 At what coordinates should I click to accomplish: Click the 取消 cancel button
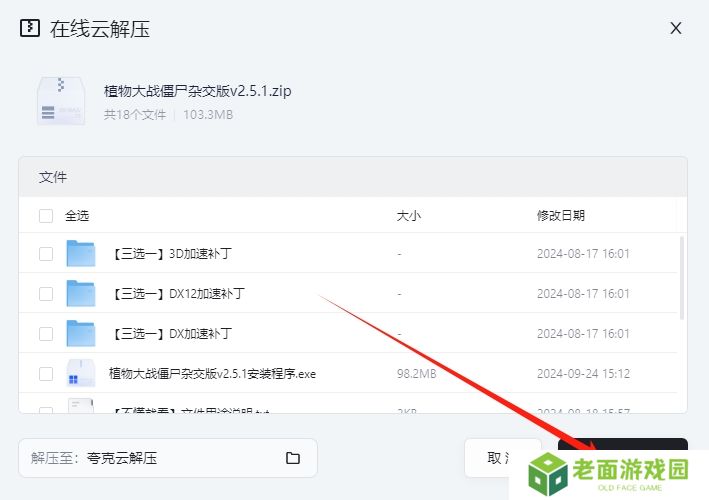502,458
